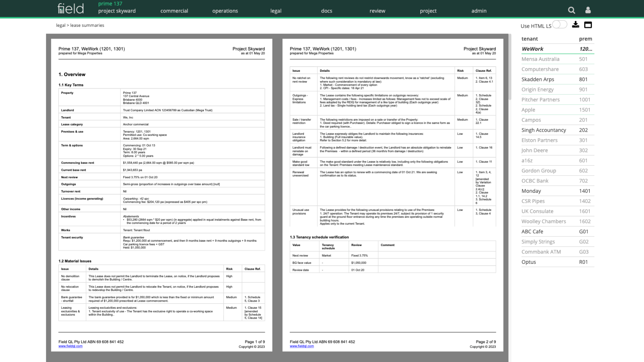Select the Mensa Australia tenant
Image resolution: width=644 pixels, height=362 pixels.
tap(557, 59)
